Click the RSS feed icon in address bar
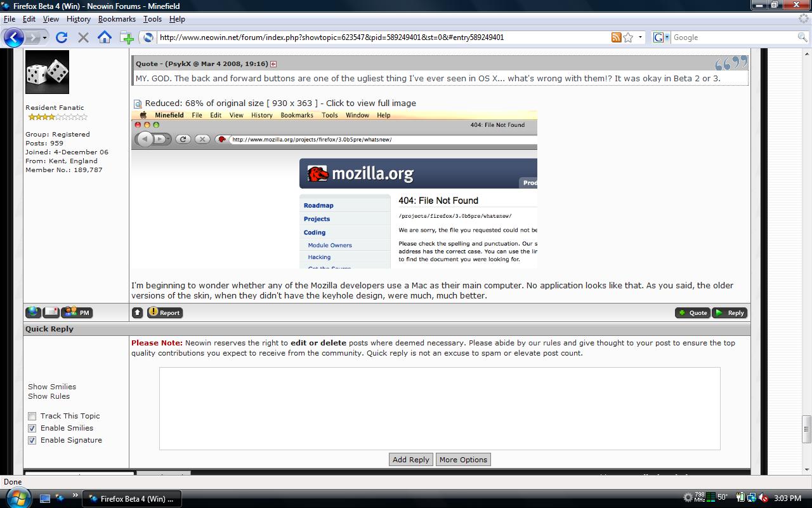This screenshot has width=812, height=508. [616, 37]
